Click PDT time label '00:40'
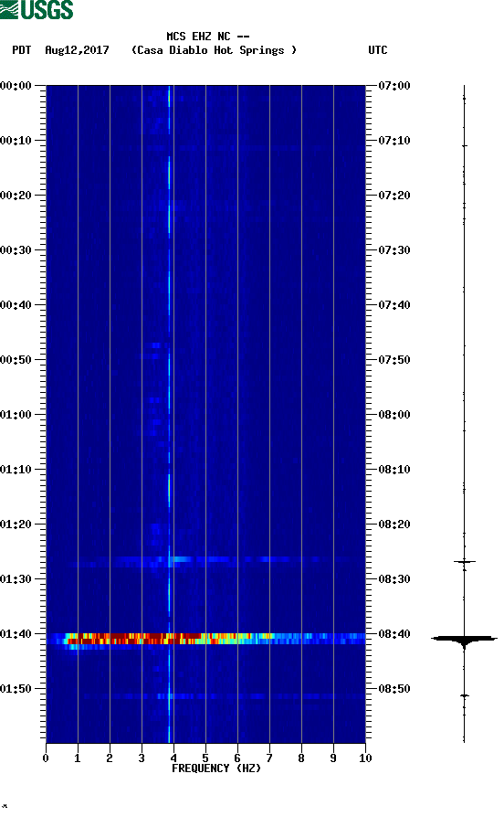Viewport: 504px width, 816px height. [16, 305]
